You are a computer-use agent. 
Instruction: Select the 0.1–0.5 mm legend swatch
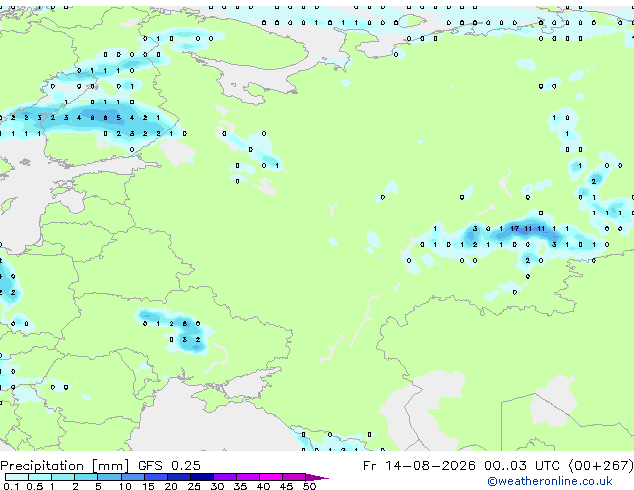17,477
